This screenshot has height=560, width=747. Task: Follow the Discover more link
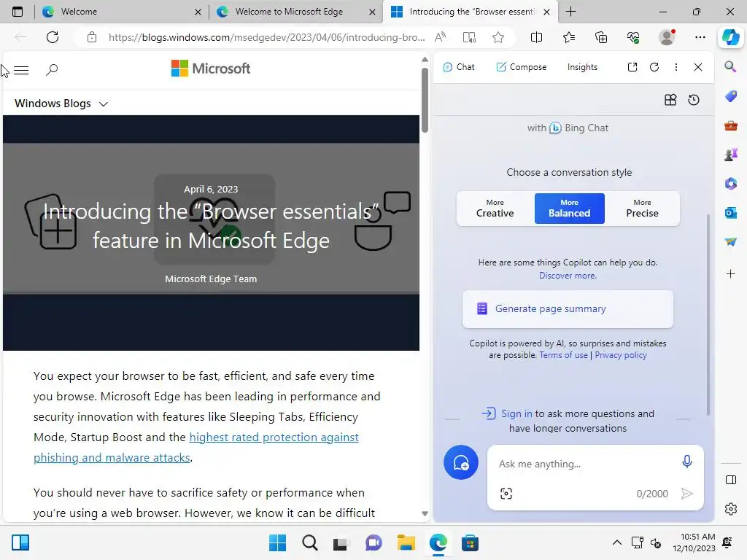click(568, 275)
